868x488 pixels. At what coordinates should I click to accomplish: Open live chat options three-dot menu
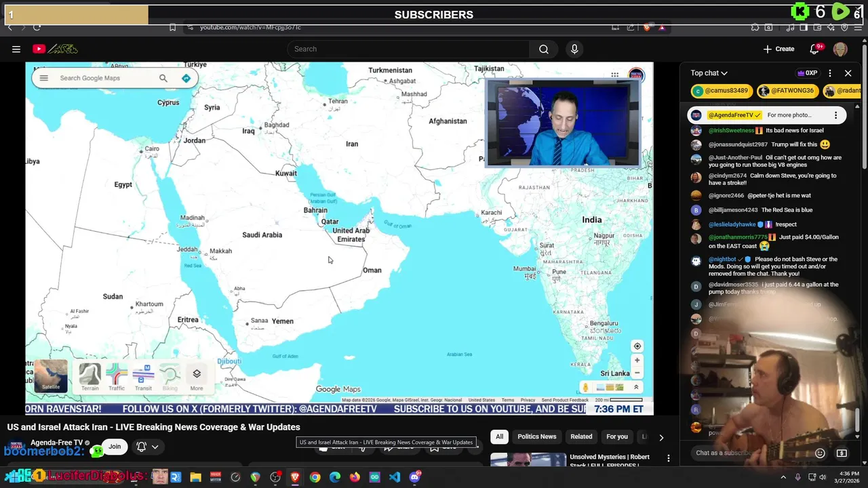(830, 73)
